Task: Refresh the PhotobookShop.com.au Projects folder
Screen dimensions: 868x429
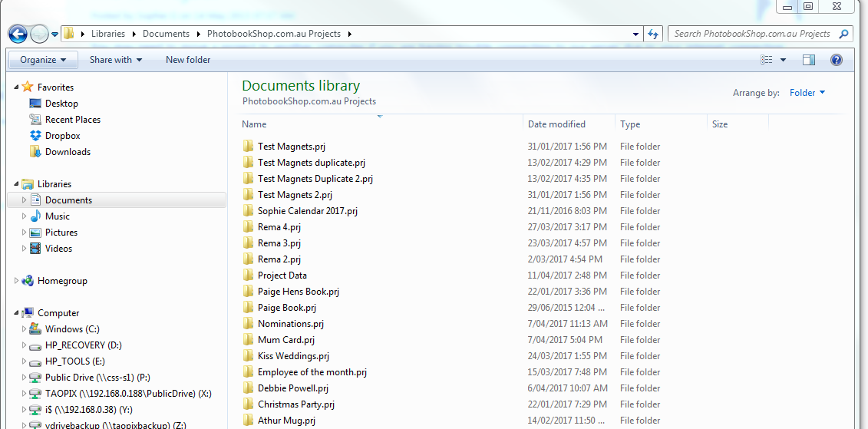Action: [x=653, y=34]
